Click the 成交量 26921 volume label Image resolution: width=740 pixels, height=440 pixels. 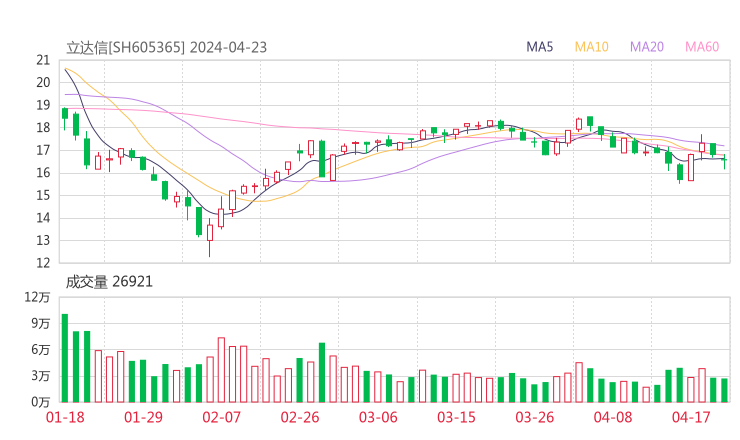click(109, 282)
